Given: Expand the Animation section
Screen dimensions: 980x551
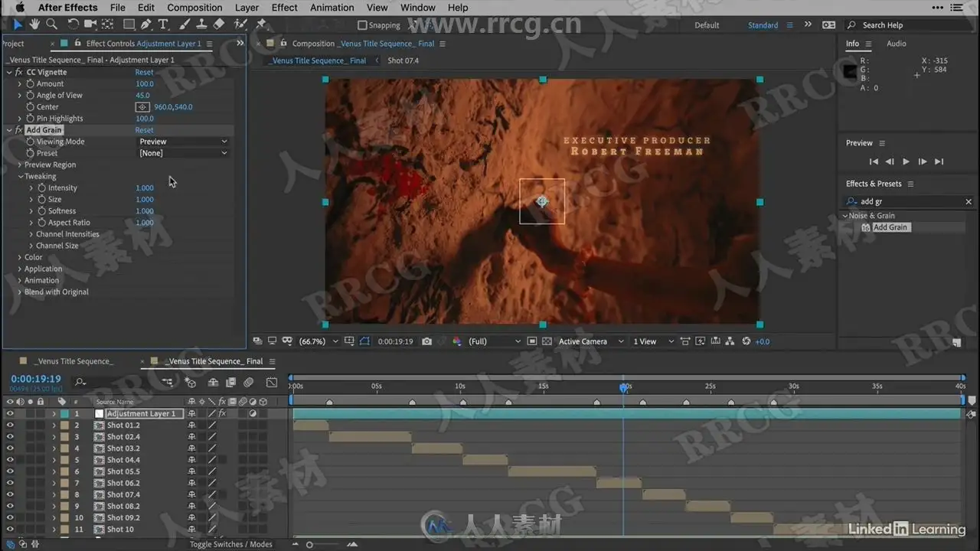Looking at the screenshot, I should (x=20, y=280).
